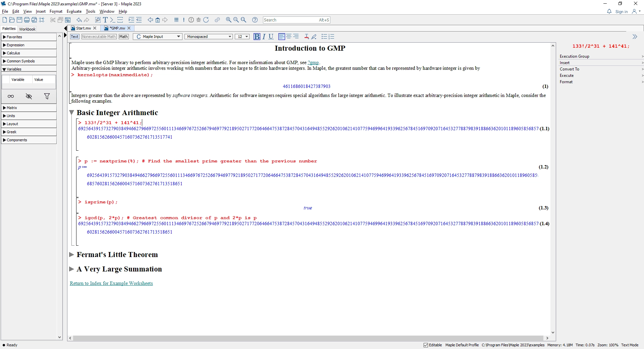This screenshot has height=349, width=644.
Task: Toggle numbered list formatting
Action: (x=331, y=37)
